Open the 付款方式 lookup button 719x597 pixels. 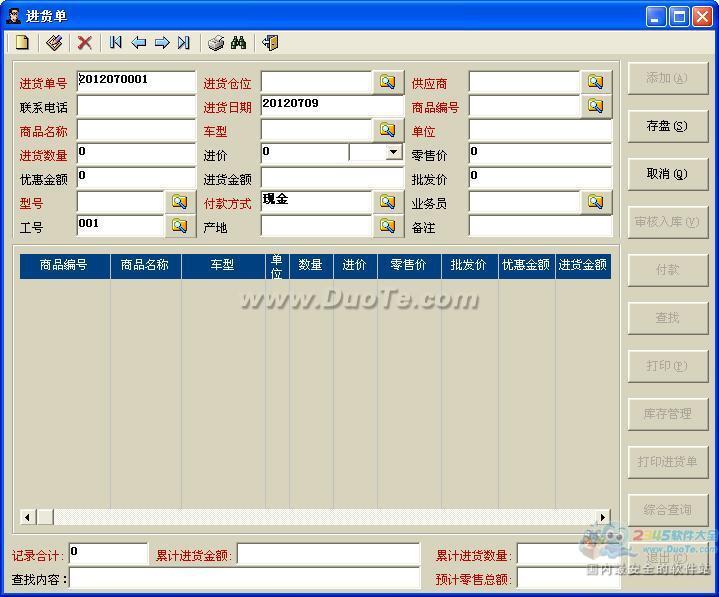point(388,202)
